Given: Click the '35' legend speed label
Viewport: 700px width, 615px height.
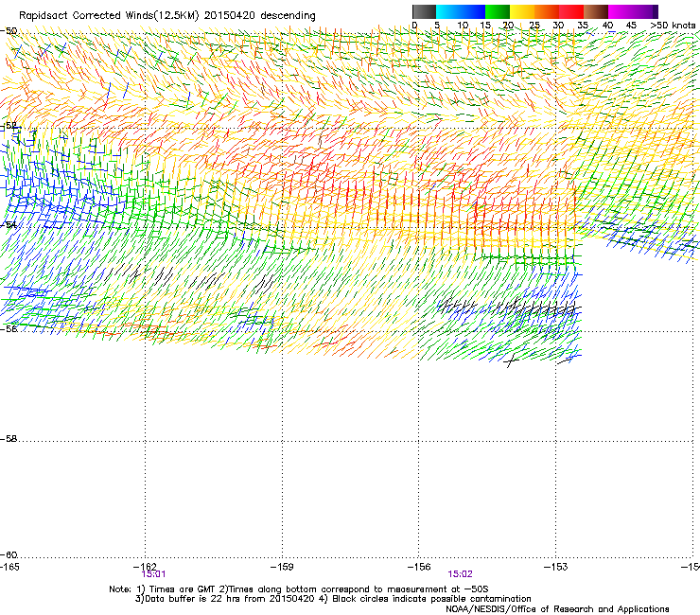Looking at the screenshot, I should [x=583, y=26].
